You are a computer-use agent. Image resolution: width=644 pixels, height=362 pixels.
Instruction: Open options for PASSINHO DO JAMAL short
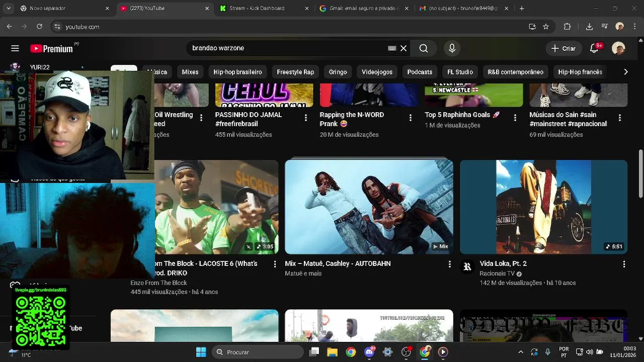(x=306, y=118)
